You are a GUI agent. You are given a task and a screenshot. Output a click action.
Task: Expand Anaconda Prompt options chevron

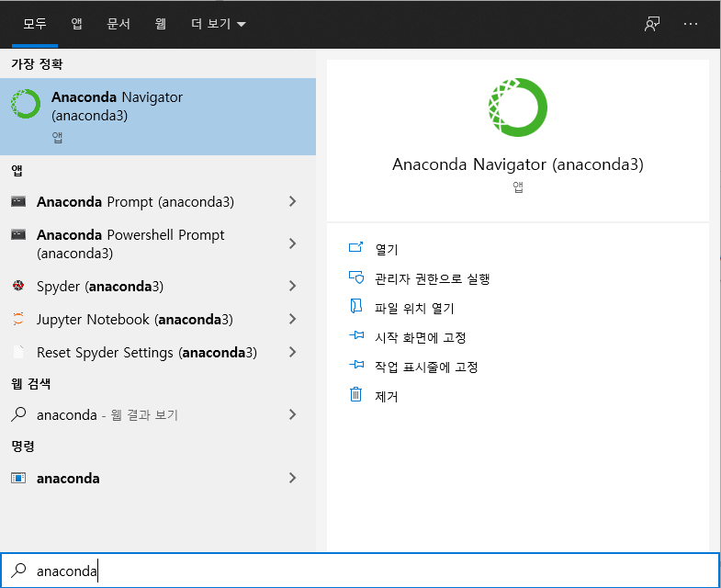tap(292, 201)
